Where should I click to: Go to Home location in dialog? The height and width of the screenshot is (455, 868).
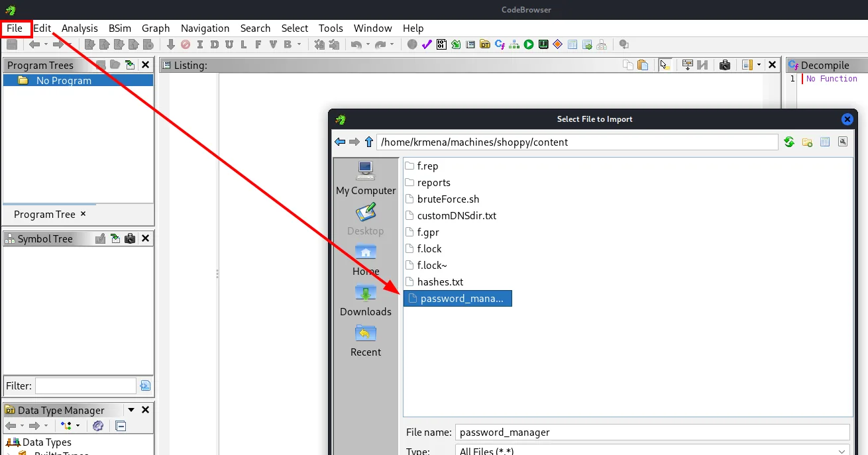366,260
